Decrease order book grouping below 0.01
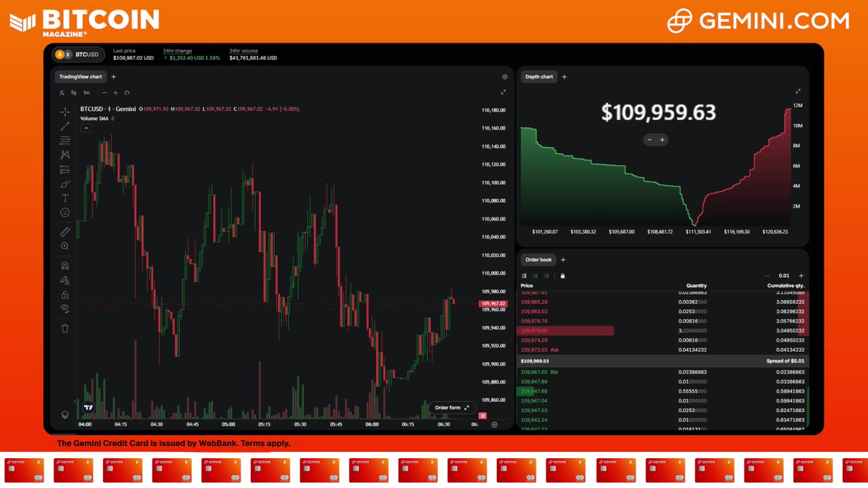The image size is (868, 488). pyautogui.click(x=767, y=276)
